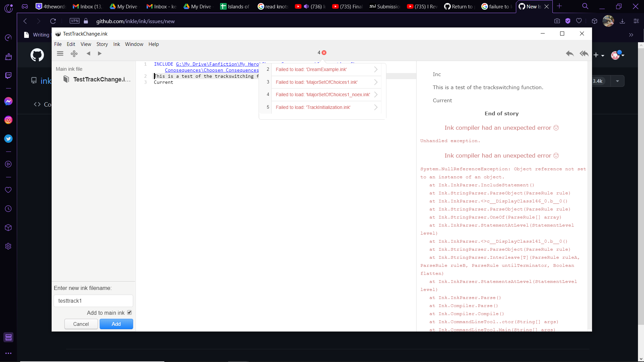Select the TestTrackChange.ink file icon
644x362 pixels.
click(x=66, y=79)
